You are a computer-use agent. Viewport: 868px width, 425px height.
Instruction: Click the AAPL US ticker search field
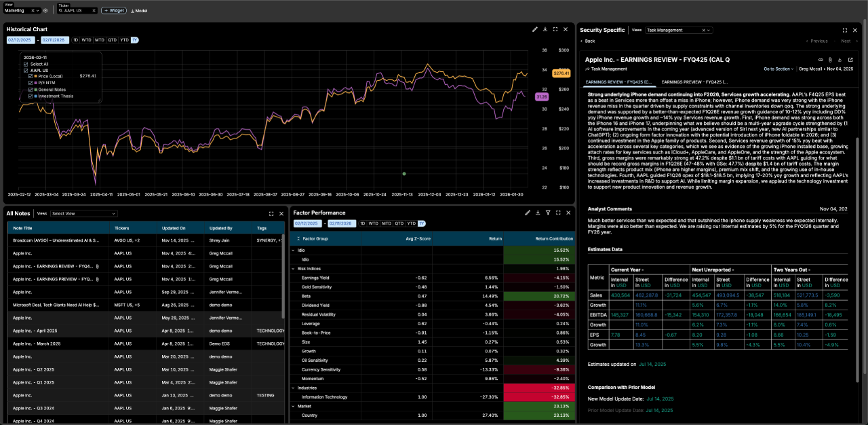76,11
